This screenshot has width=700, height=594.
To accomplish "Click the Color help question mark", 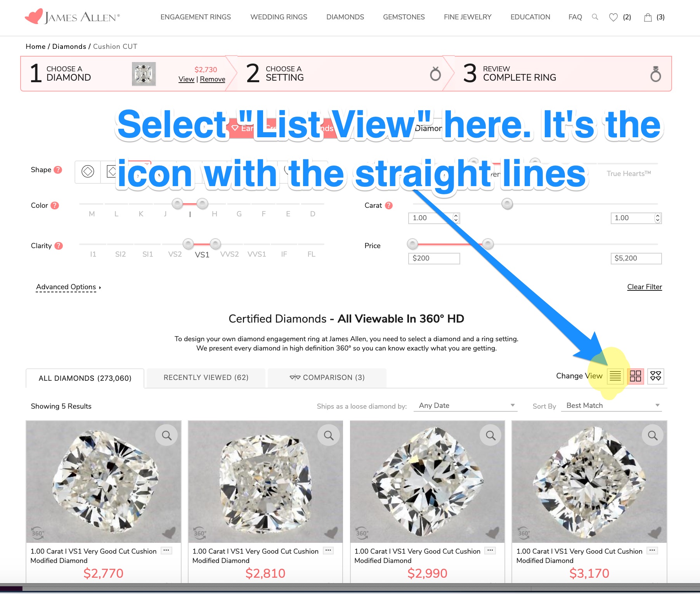I will (55, 205).
